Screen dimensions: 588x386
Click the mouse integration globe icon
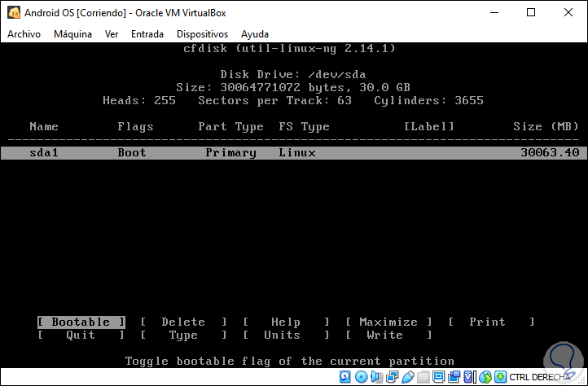pyautogui.click(x=485, y=376)
